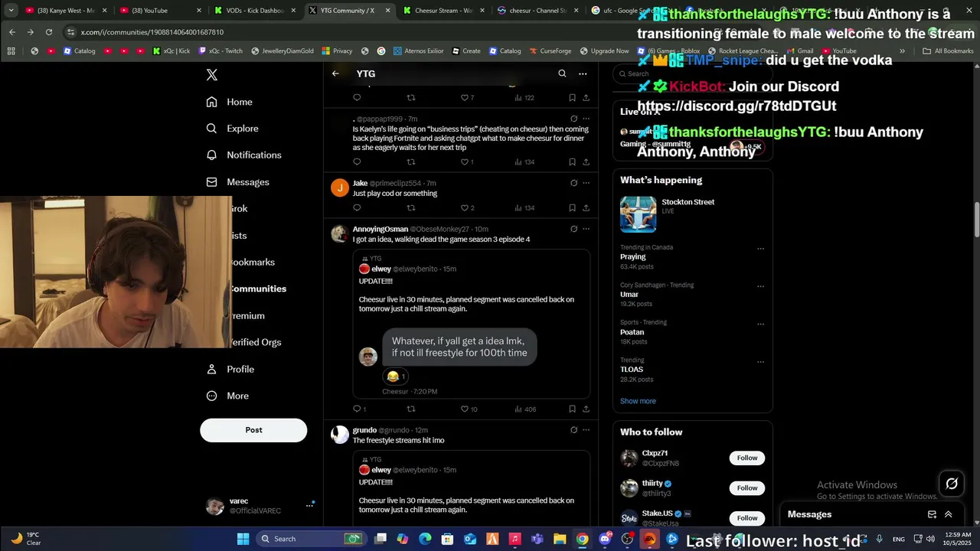This screenshot has width=980, height=551.
Task: Open more options for Umar trend
Action: coord(760,286)
